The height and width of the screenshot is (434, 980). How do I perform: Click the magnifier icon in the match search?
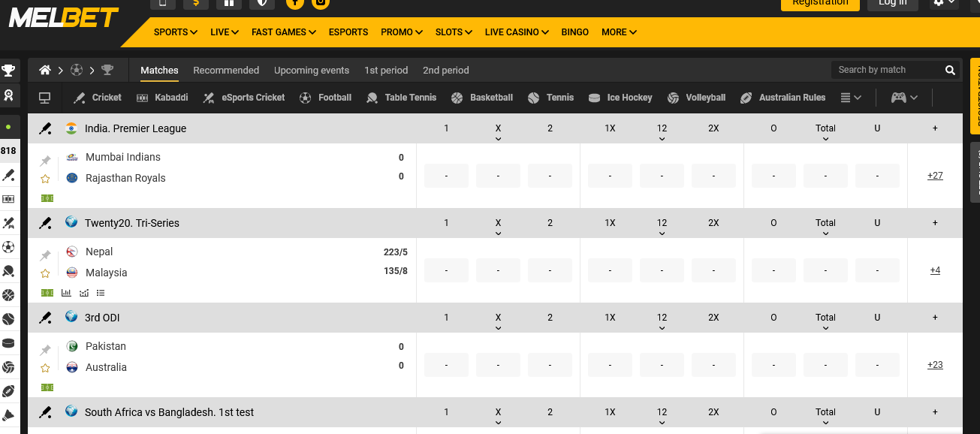950,70
